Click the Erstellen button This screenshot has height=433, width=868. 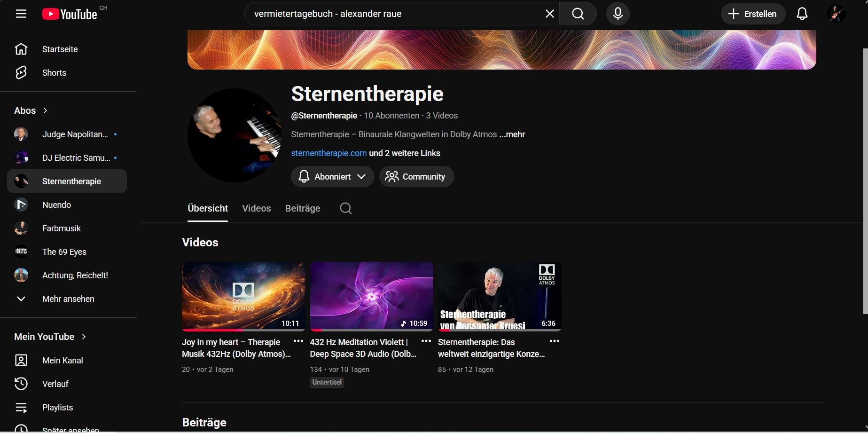753,14
